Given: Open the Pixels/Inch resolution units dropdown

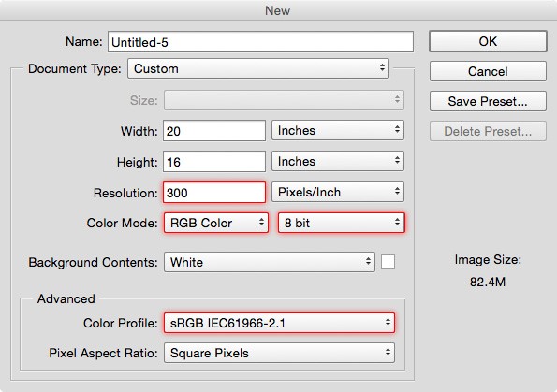Looking at the screenshot, I should [338, 192].
